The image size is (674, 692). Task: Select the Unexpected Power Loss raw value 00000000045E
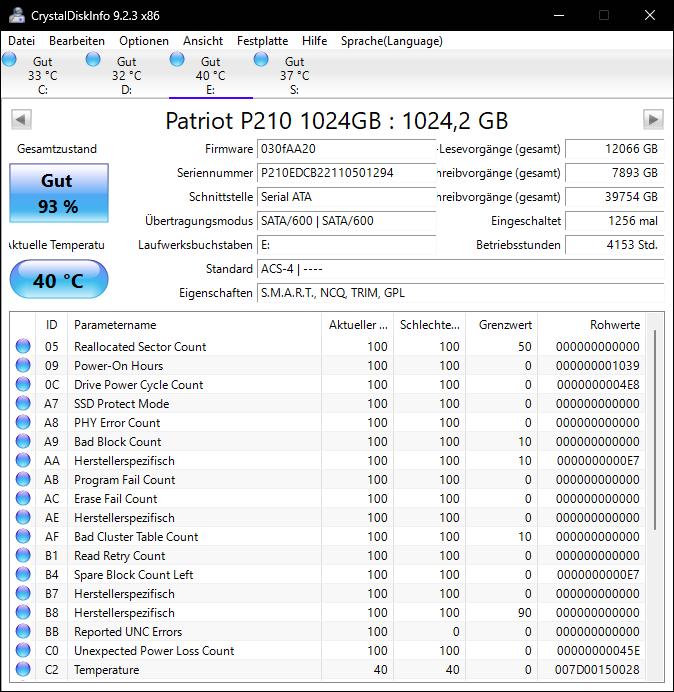(x=598, y=651)
